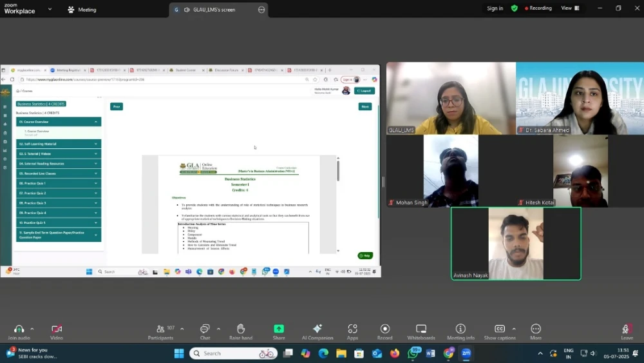The height and width of the screenshot is (363, 644).
Task: Raise hand in the meeting
Action: click(241, 329)
